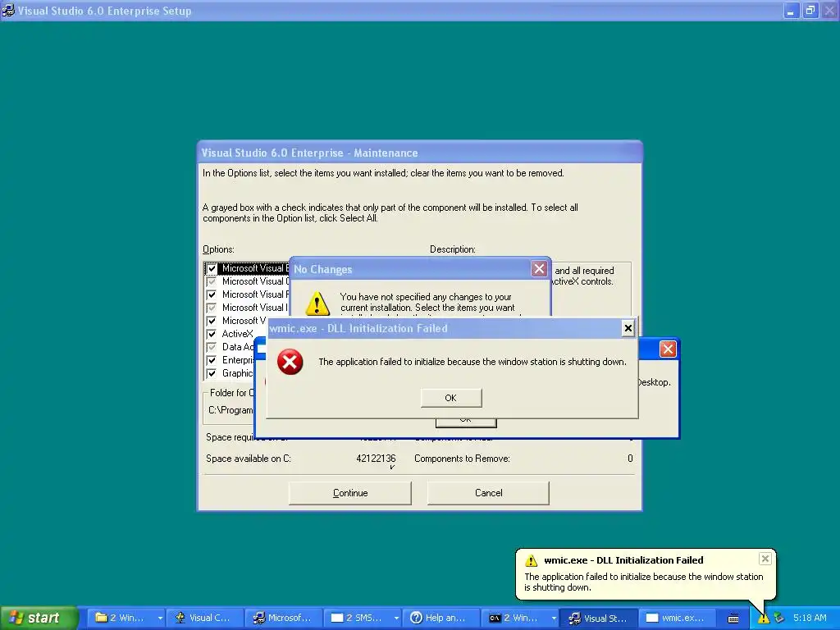The width and height of the screenshot is (840, 630).
Task: Toggle the third Microsoft Visual checkbox
Action: 212,294
